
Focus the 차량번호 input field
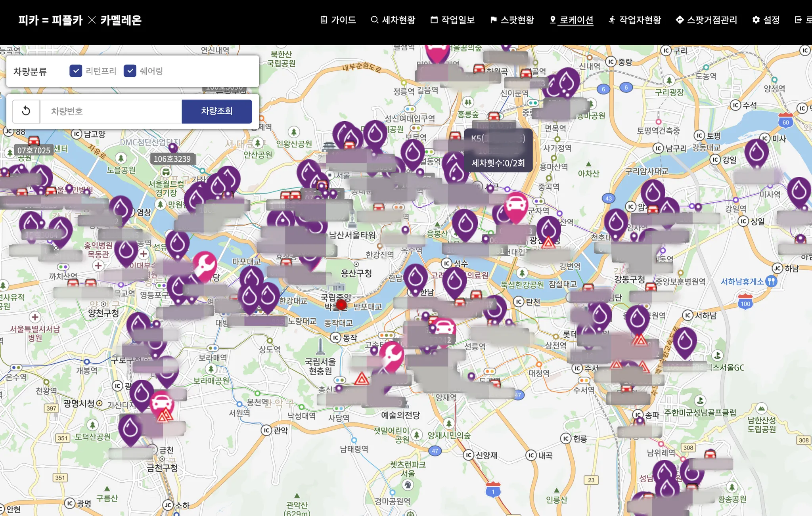(x=111, y=111)
